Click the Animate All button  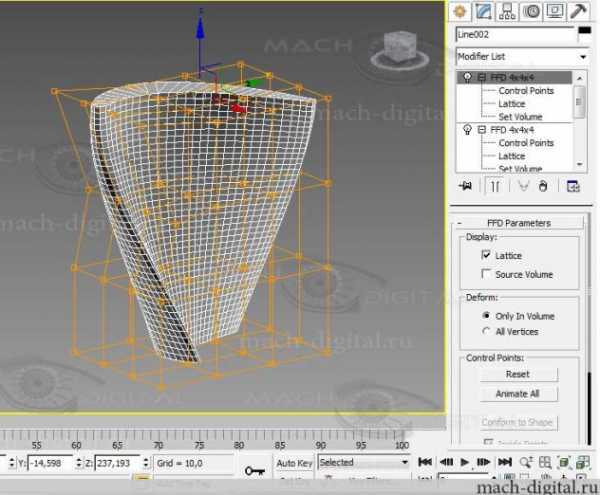517,394
